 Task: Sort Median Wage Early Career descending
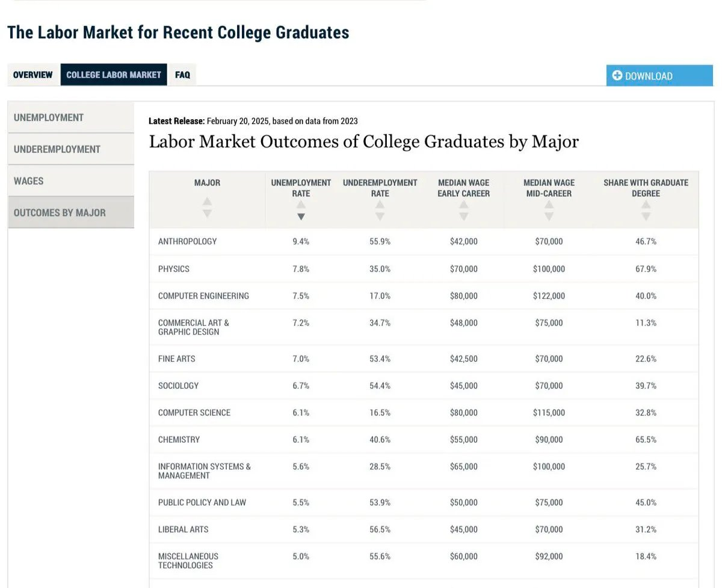pos(463,217)
